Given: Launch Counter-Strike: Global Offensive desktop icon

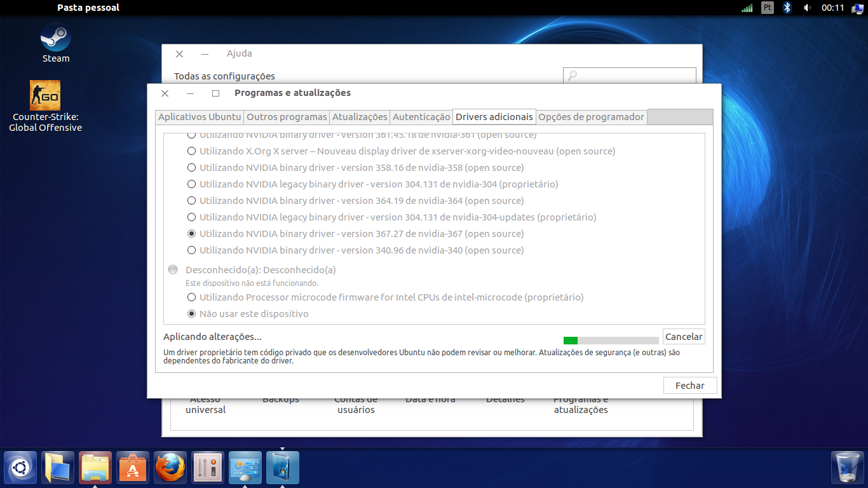Looking at the screenshot, I should [45, 105].
